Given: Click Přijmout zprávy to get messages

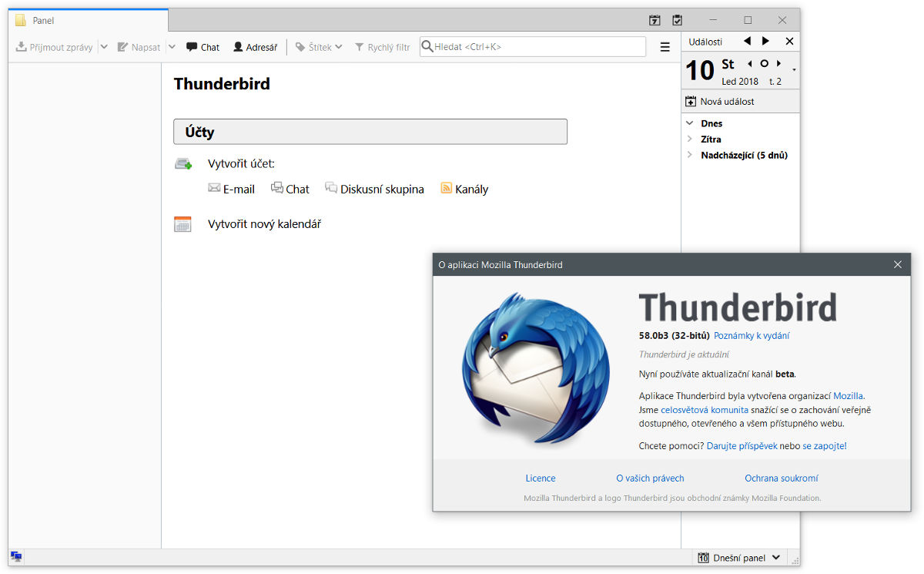Looking at the screenshot, I should coord(54,47).
